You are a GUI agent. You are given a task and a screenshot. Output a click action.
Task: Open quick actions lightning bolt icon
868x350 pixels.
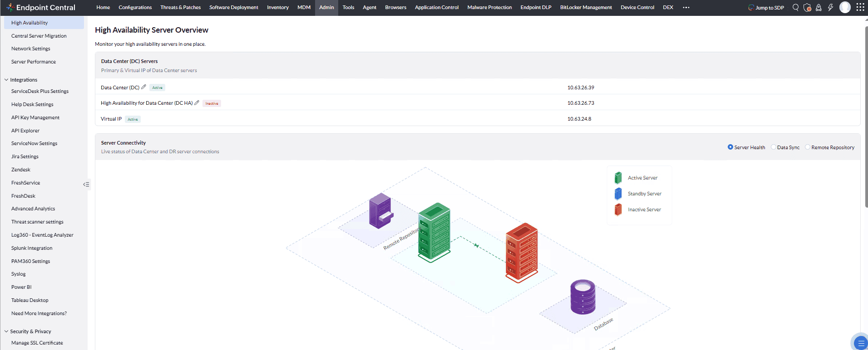pos(830,7)
